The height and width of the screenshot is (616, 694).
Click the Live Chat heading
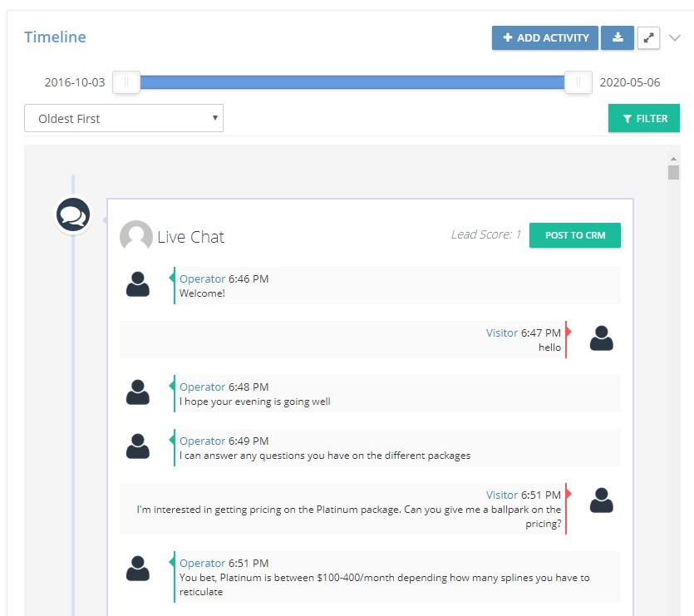[x=191, y=237]
